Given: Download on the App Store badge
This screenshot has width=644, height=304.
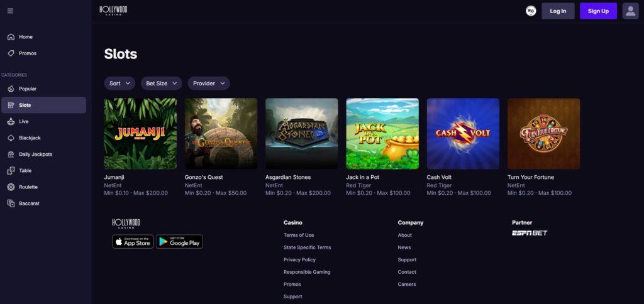Looking at the screenshot, I should [133, 242].
